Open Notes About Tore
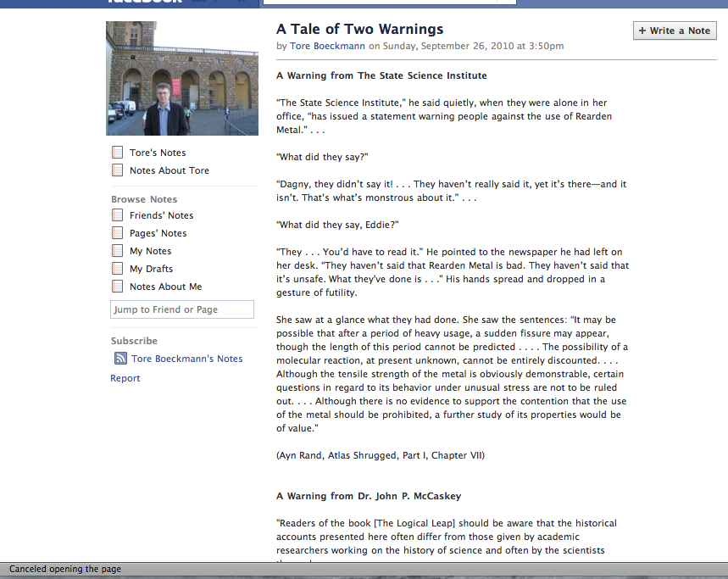The image size is (728, 579). point(169,170)
